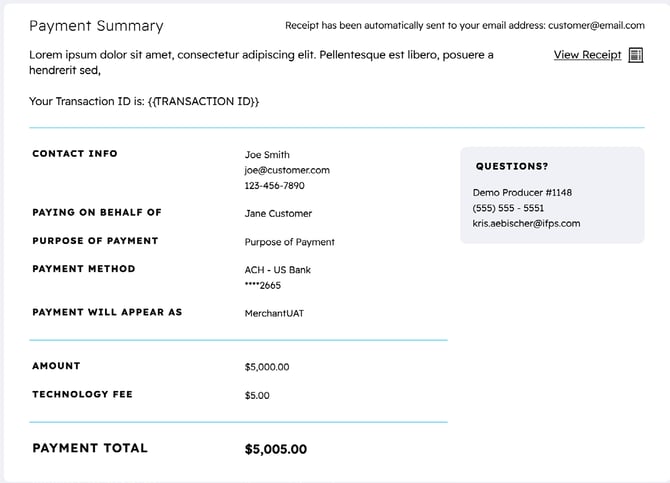Click the Jane Customer name
The width and height of the screenshot is (670, 483).
click(x=278, y=213)
